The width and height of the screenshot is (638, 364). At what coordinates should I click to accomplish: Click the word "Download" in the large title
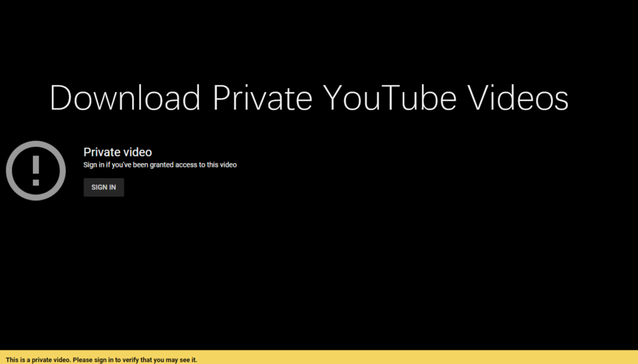click(x=125, y=98)
